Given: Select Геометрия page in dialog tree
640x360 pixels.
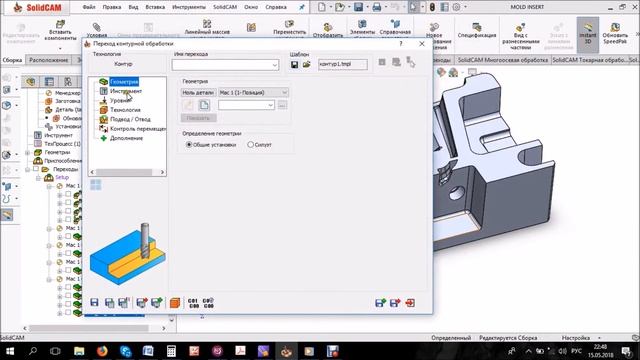Looking at the screenshot, I should (124, 82).
